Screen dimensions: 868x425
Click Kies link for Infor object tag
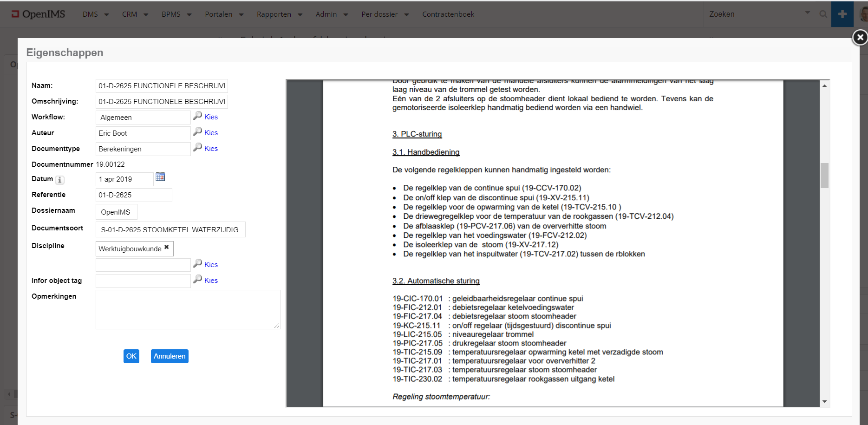coord(211,281)
